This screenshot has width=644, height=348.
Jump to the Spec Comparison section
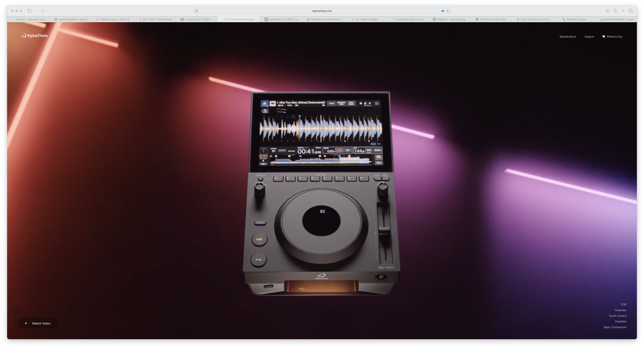[x=615, y=327]
